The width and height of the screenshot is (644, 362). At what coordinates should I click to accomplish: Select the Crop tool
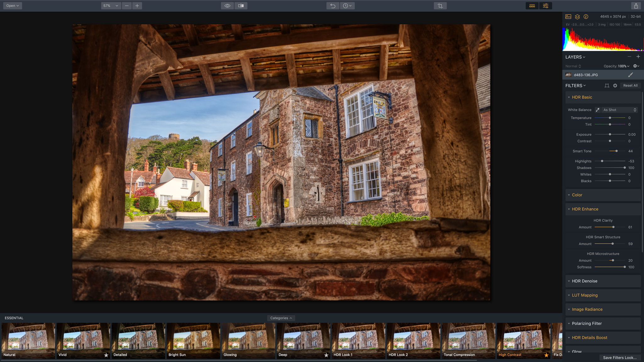[440, 5]
